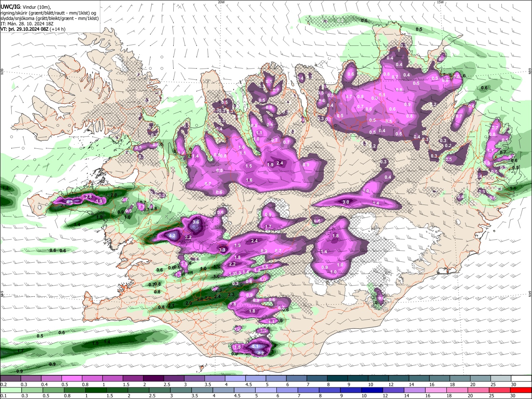Screen dimensions: 532x399
Task: Click the '15W' longitude label at the top edge
Action: [440, 2]
